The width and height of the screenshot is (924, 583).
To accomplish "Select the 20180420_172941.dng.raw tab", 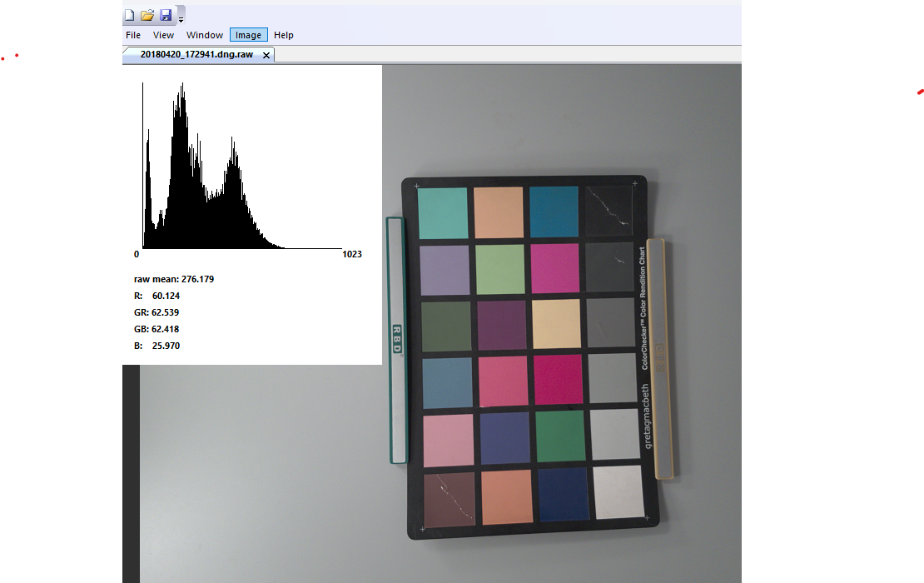I will click(x=196, y=54).
